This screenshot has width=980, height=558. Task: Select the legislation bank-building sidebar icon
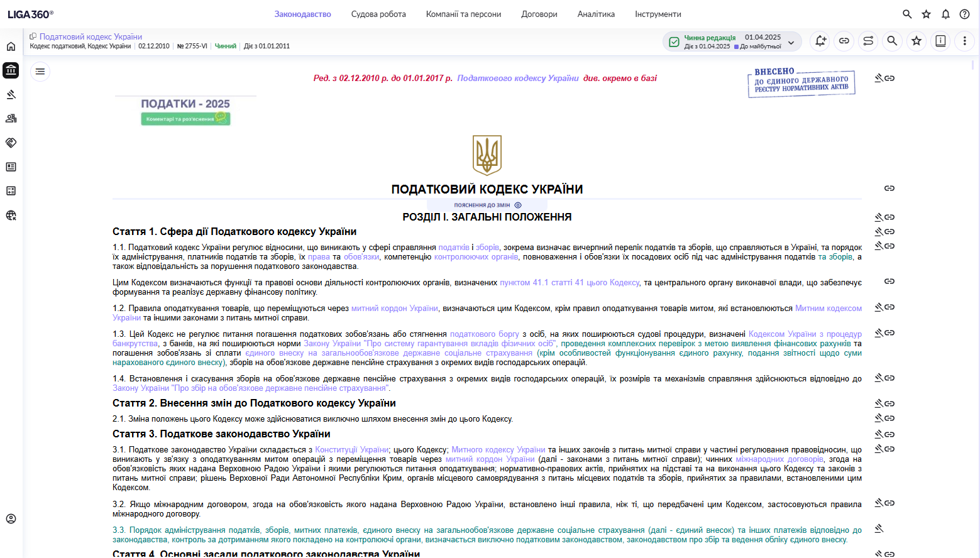coord(11,70)
